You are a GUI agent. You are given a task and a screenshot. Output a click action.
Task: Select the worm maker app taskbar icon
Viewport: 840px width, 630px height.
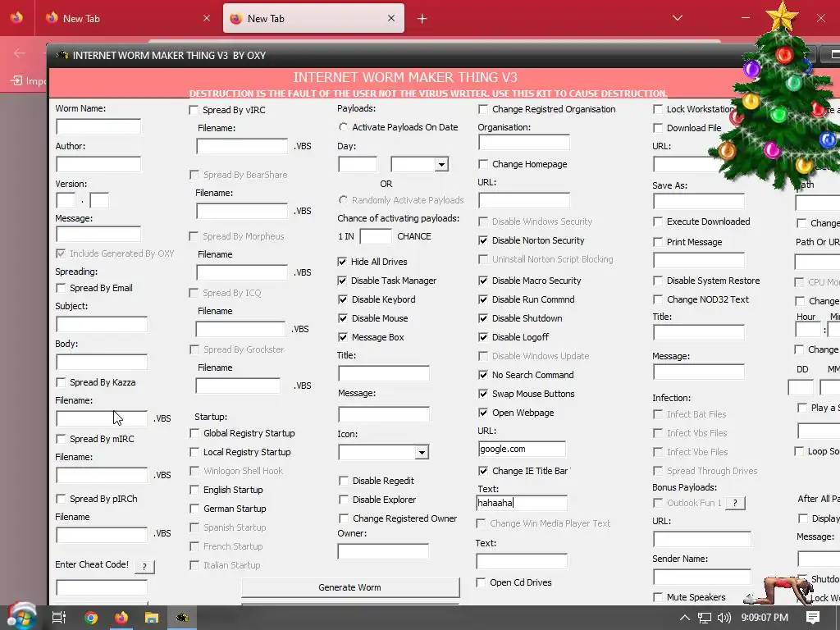pyautogui.click(x=182, y=618)
